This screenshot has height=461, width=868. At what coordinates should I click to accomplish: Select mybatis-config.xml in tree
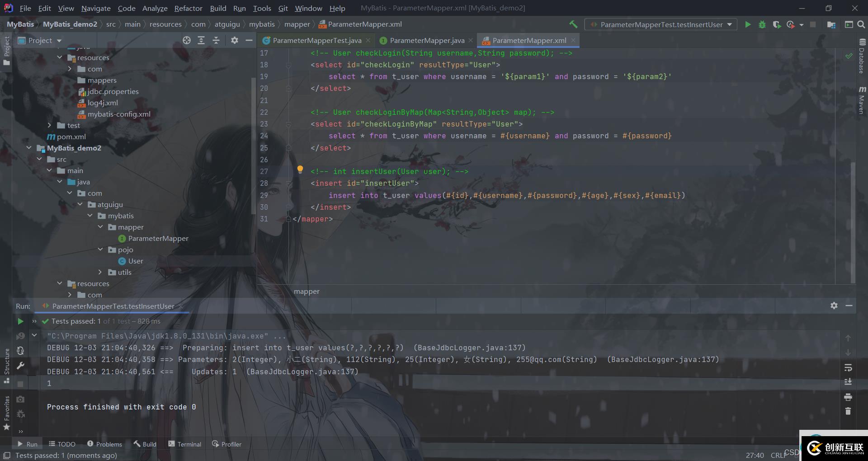pyautogui.click(x=119, y=114)
